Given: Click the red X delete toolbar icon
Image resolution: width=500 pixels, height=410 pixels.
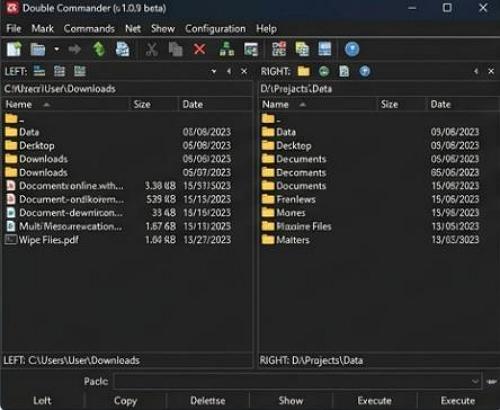Looking at the screenshot, I should point(199,49).
